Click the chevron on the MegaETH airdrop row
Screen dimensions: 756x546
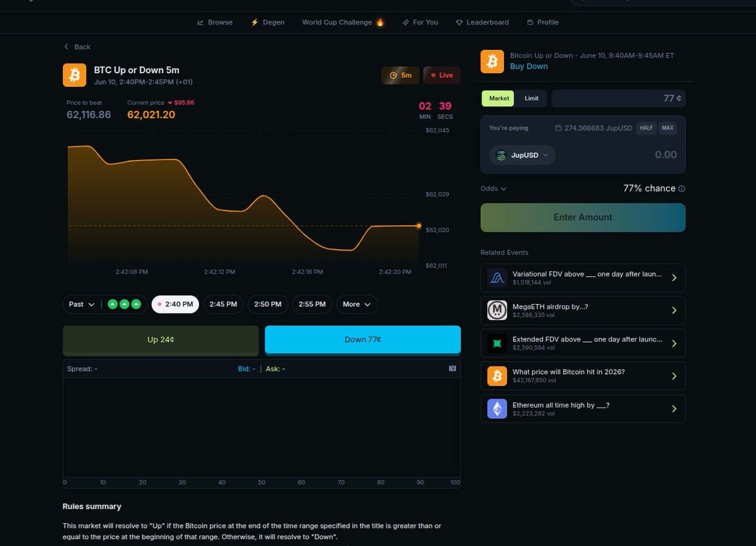[x=674, y=310]
